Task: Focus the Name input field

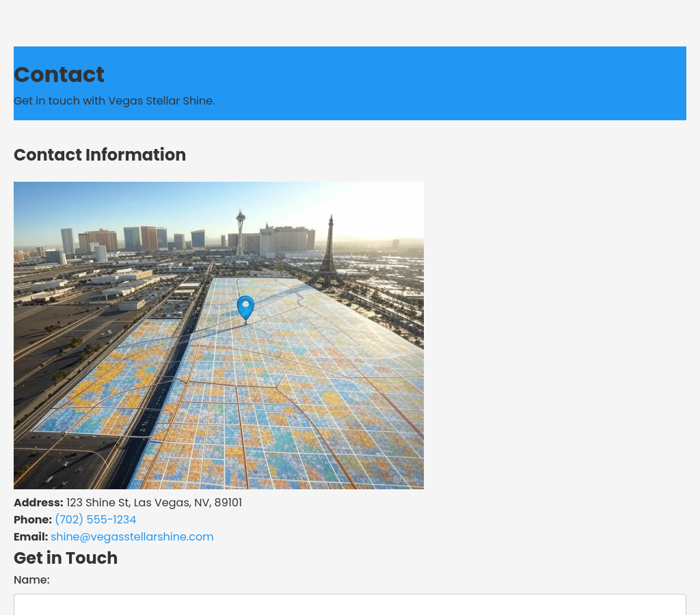Action: point(349,604)
